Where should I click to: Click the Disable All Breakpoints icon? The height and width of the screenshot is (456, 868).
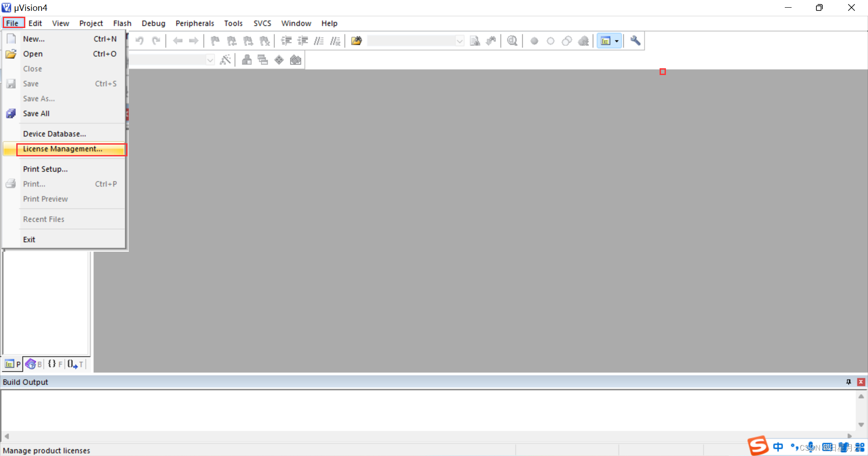tap(567, 41)
